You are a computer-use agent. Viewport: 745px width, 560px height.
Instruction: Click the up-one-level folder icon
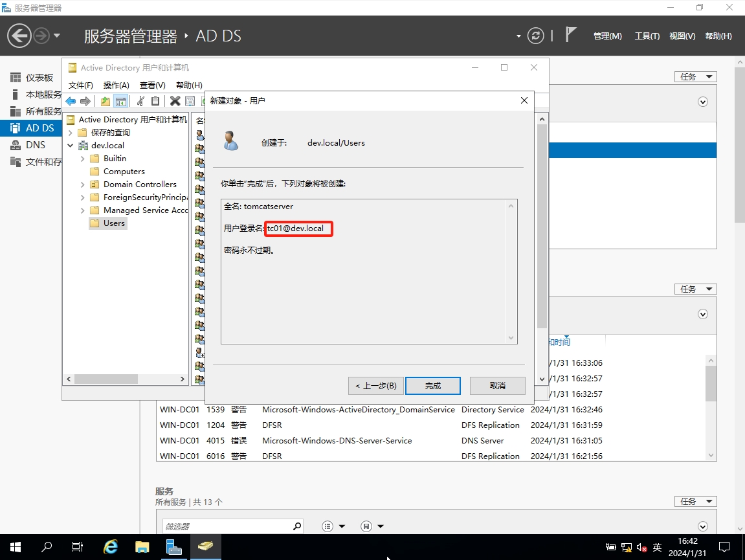tap(106, 101)
